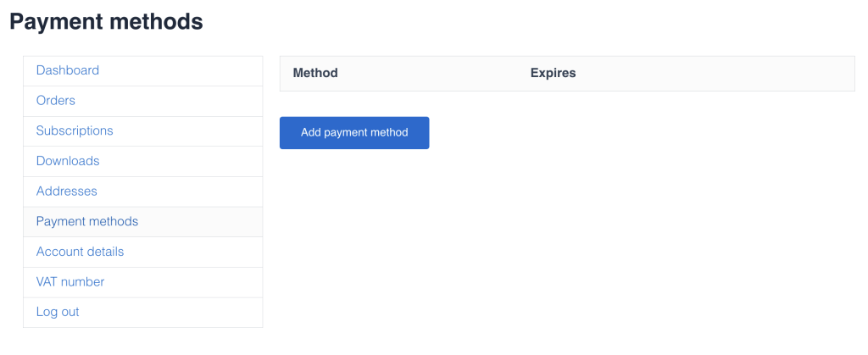Navigate to the Downloads section
The image size is (868, 355).
click(x=68, y=161)
